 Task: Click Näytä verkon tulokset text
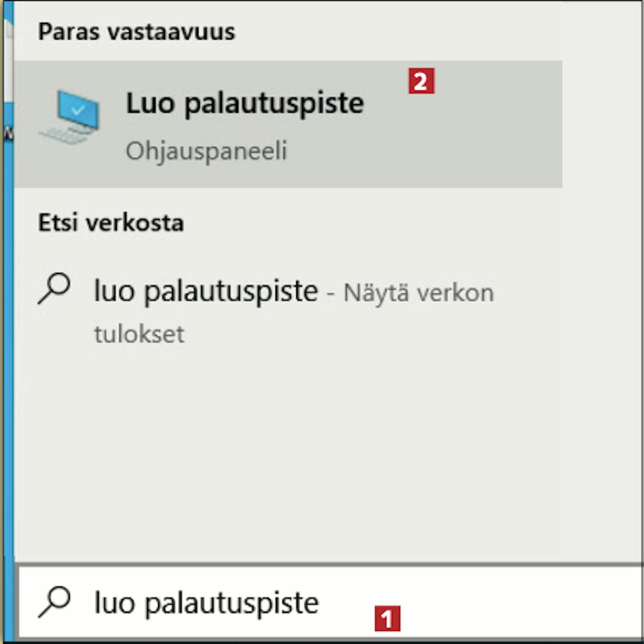click(x=295, y=313)
